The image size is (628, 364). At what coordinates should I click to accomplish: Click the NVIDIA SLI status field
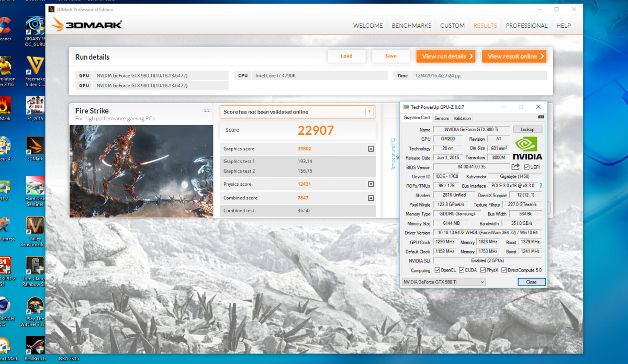487,261
